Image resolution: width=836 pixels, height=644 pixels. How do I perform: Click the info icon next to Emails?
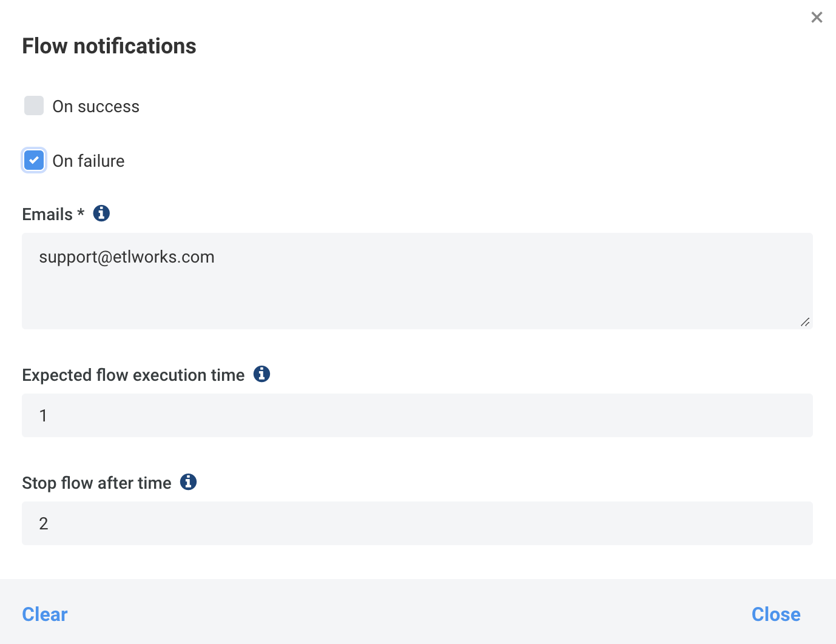pyautogui.click(x=101, y=213)
